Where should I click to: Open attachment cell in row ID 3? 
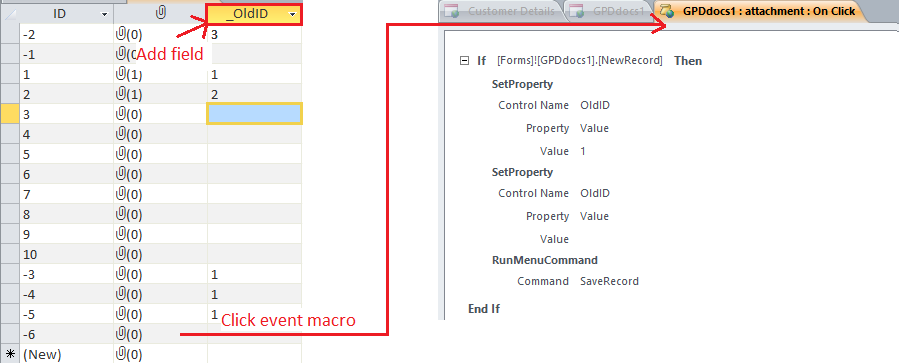tap(160, 114)
